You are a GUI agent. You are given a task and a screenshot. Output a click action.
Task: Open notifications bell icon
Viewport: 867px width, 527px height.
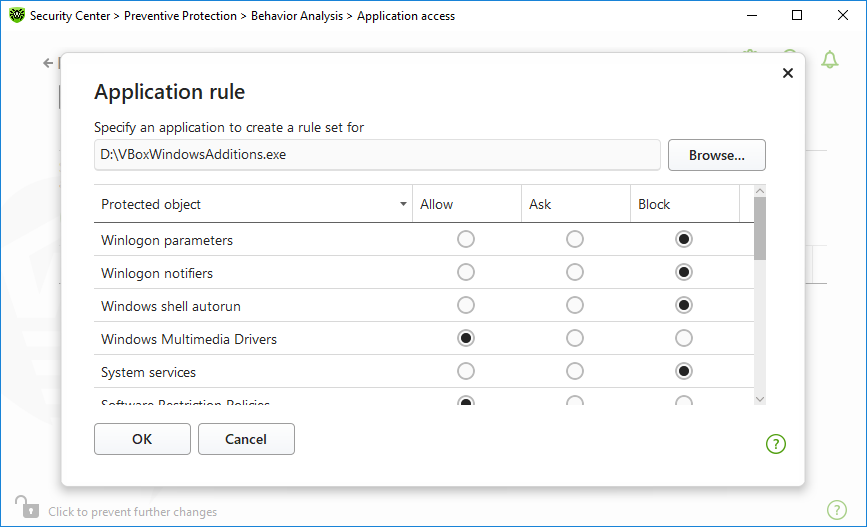coord(829,60)
